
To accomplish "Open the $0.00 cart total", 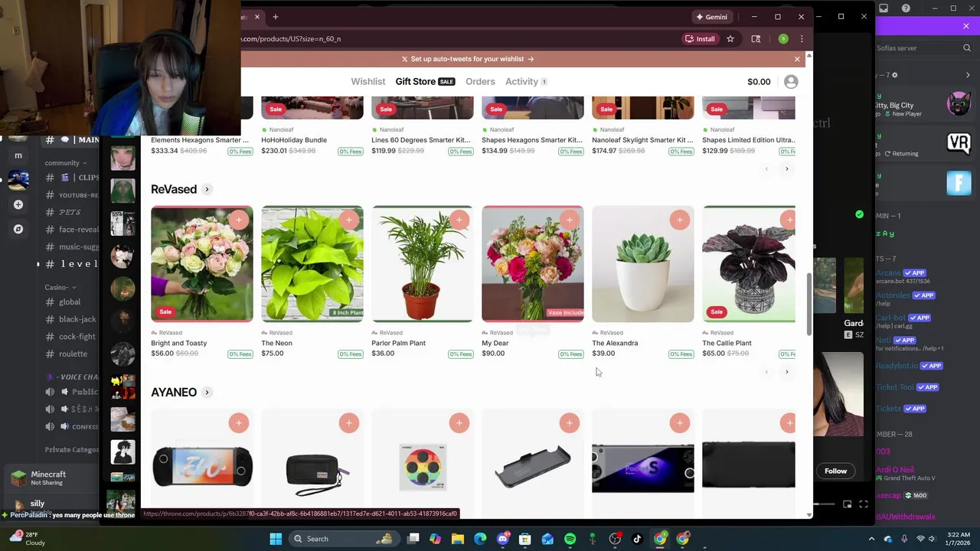I will tap(759, 82).
